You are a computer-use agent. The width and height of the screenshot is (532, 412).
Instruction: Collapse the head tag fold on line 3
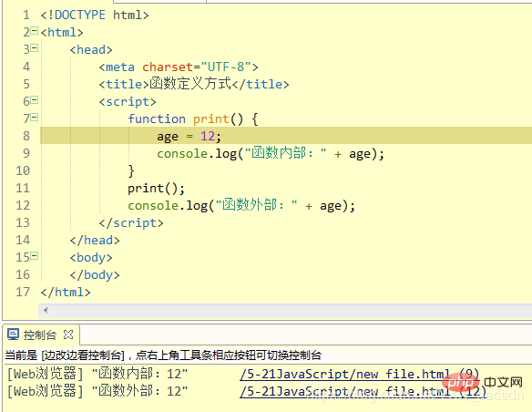tap(34, 48)
